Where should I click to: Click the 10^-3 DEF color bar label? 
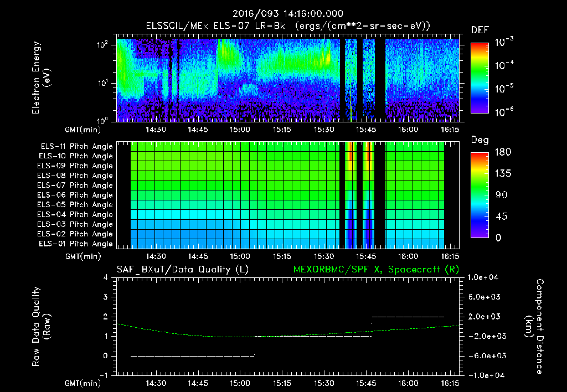point(504,42)
